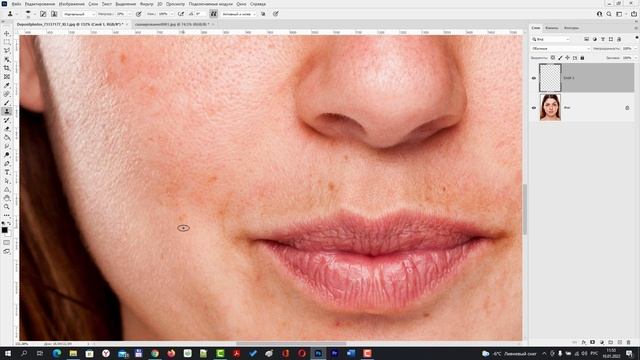Image resolution: width=640 pixels, height=360 pixels.
Task: Click the vertical canvas scrollbar
Action: (524, 209)
